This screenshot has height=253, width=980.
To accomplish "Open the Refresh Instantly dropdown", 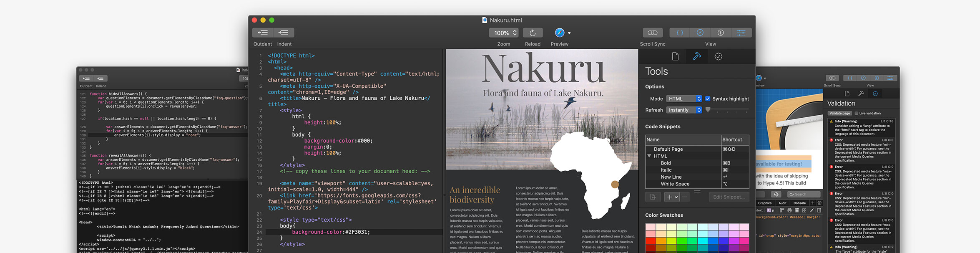I will coord(684,110).
